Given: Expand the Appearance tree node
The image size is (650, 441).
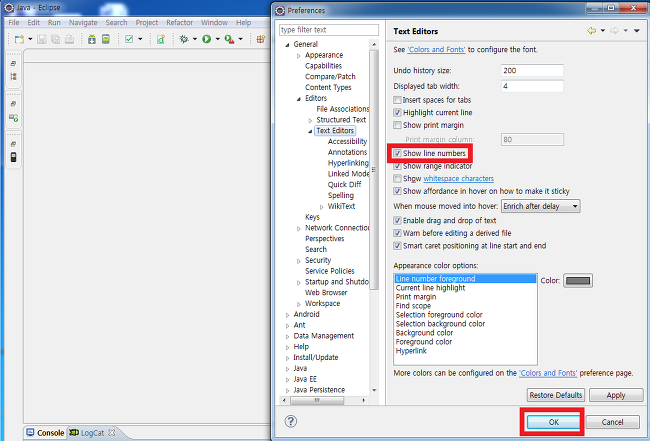Looking at the screenshot, I should click(298, 56).
